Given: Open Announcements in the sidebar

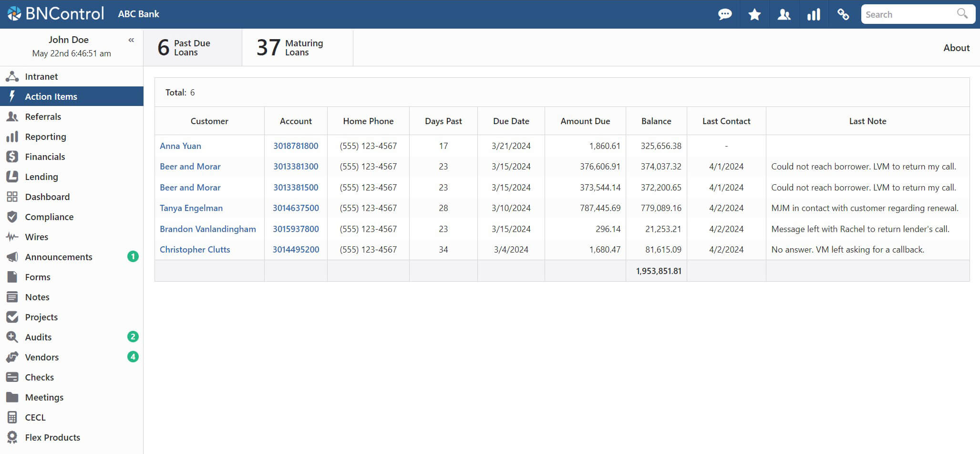Looking at the screenshot, I should (59, 257).
